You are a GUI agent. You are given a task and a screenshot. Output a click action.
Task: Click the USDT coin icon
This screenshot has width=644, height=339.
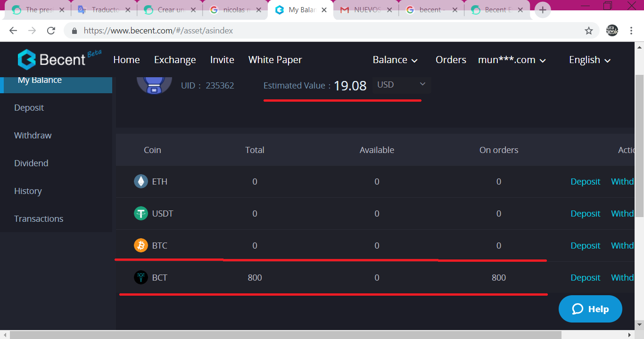pyautogui.click(x=141, y=214)
